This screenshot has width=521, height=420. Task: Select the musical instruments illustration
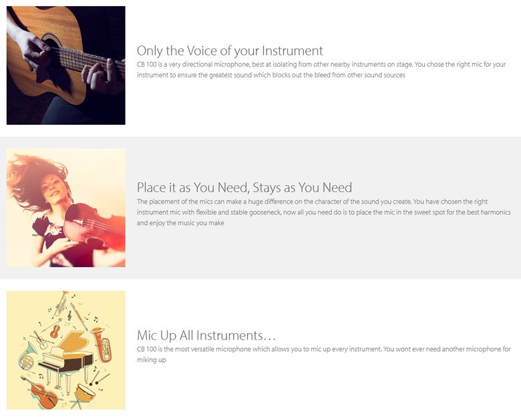[65, 350]
